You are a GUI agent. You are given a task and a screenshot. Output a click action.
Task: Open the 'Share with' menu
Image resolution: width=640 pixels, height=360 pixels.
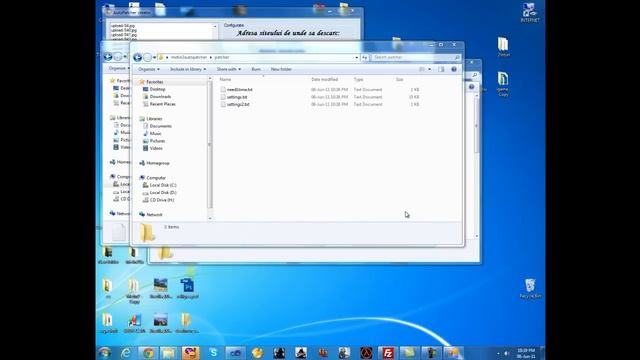(229, 69)
